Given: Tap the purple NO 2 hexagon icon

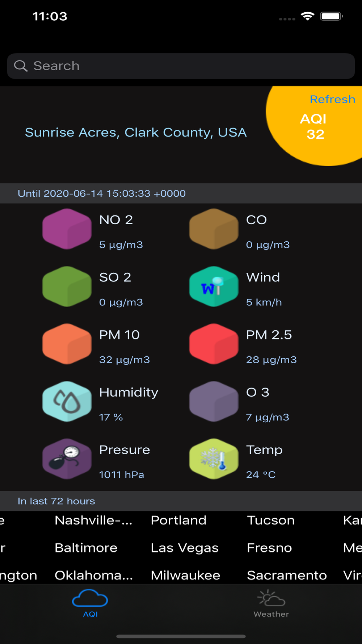Looking at the screenshot, I should pos(67,229).
